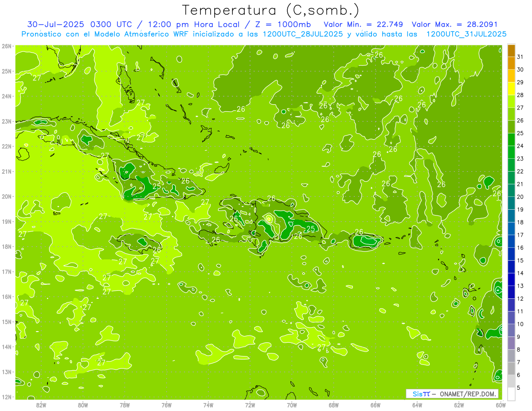
Task: Click the gray legend segment between 6 and 7
Action: coord(511,368)
